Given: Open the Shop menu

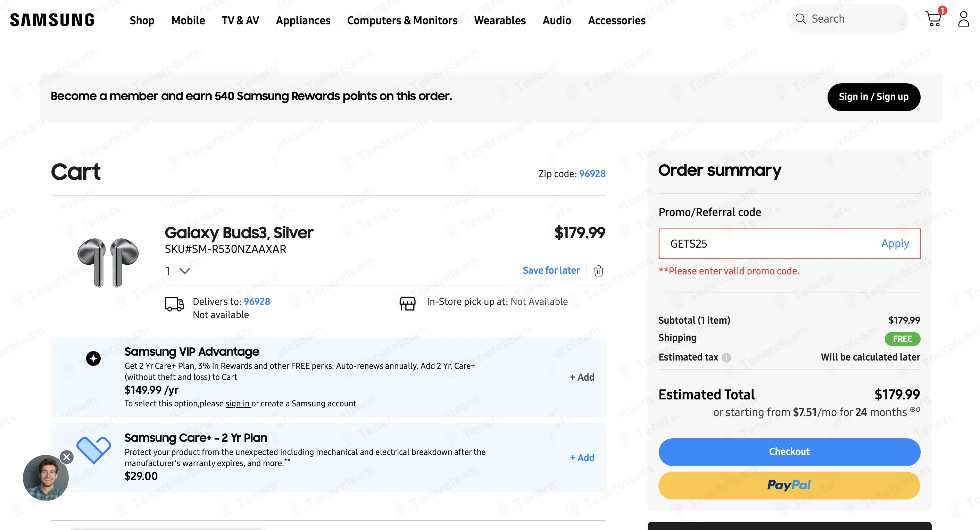Looking at the screenshot, I should 142,20.
